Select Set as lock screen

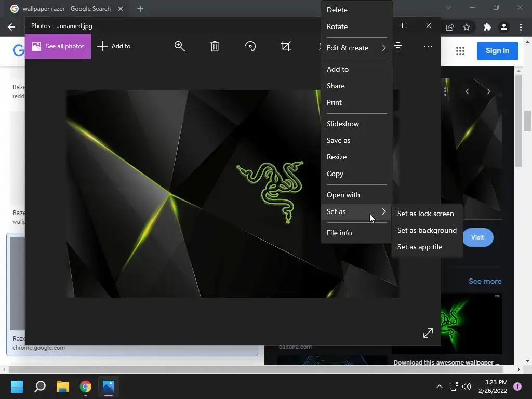[x=427, y=214]
